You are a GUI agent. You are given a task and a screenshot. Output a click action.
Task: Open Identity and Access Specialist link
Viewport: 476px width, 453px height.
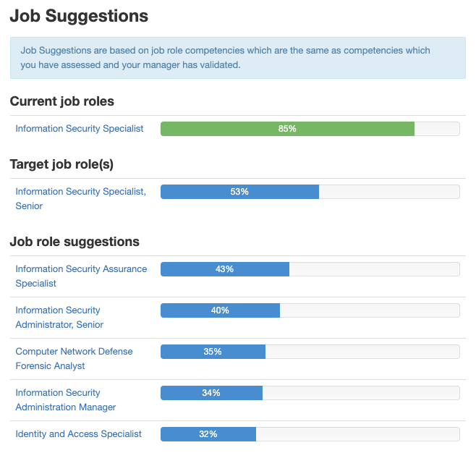[x=79, y=434]
